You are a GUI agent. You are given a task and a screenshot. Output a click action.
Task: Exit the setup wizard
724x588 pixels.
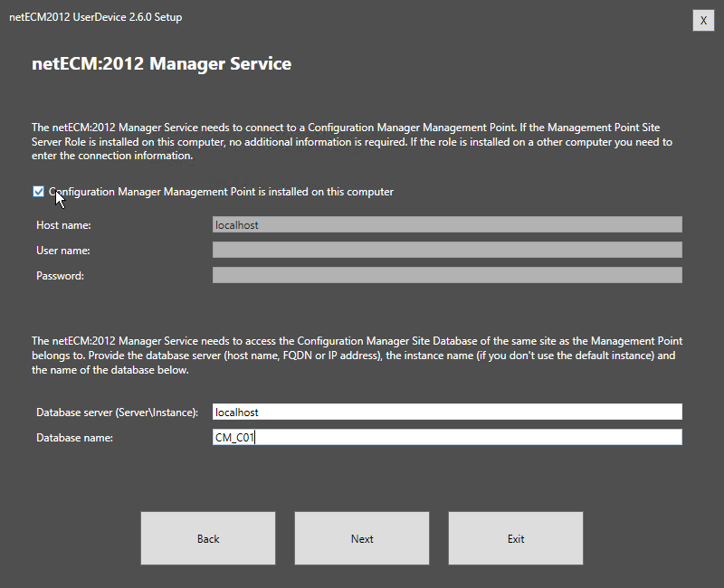coord(516,538)
